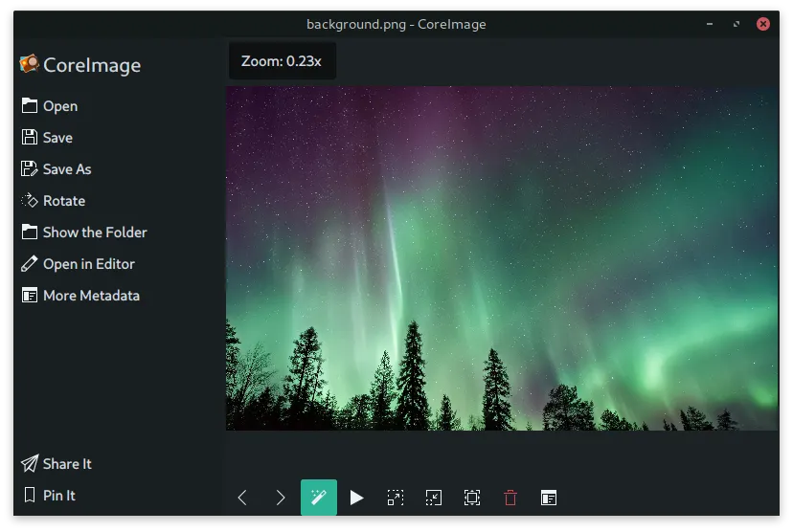Screen dimensions: 793x532
Task: Rotate the image using sidebar option
Action: pos(53,201)
